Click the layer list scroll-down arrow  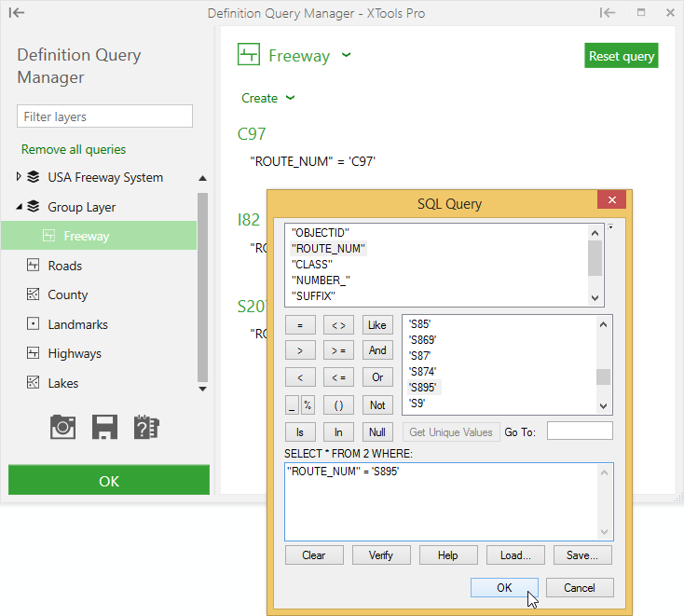[202, 389]
